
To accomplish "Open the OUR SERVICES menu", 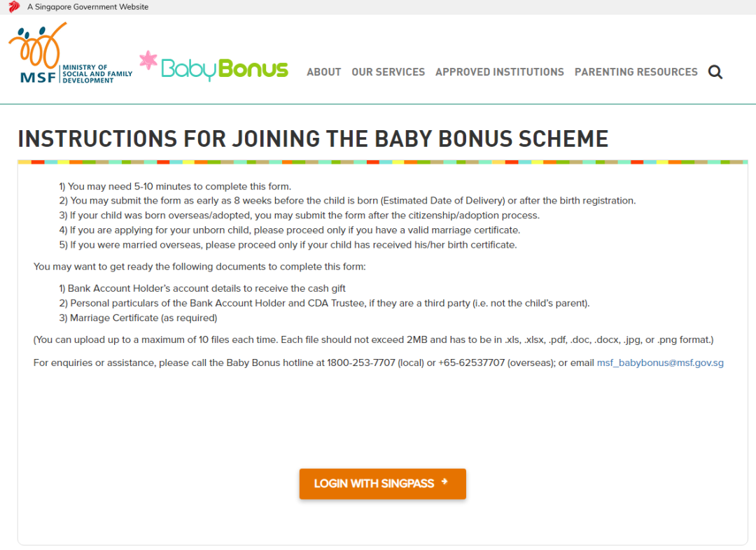I will coord(388,72).
